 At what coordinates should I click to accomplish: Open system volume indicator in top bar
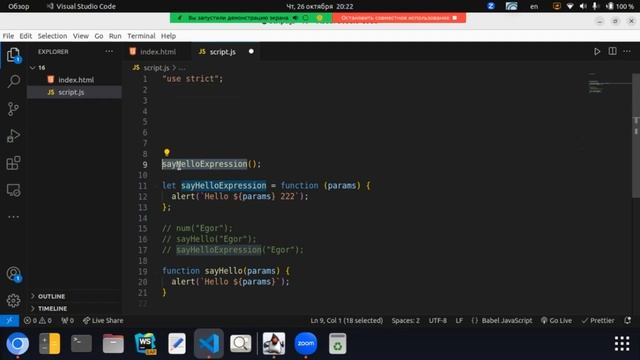583,6
